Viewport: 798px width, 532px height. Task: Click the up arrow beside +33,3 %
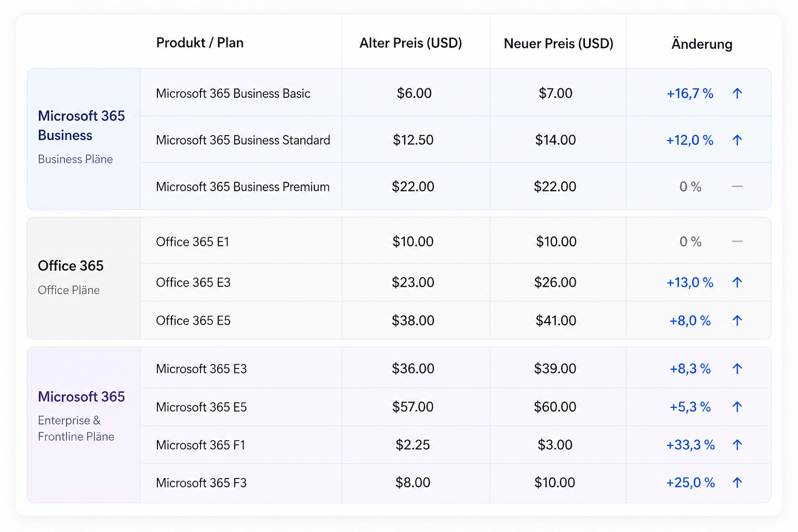pyautogui.click(x=737, y=445)
